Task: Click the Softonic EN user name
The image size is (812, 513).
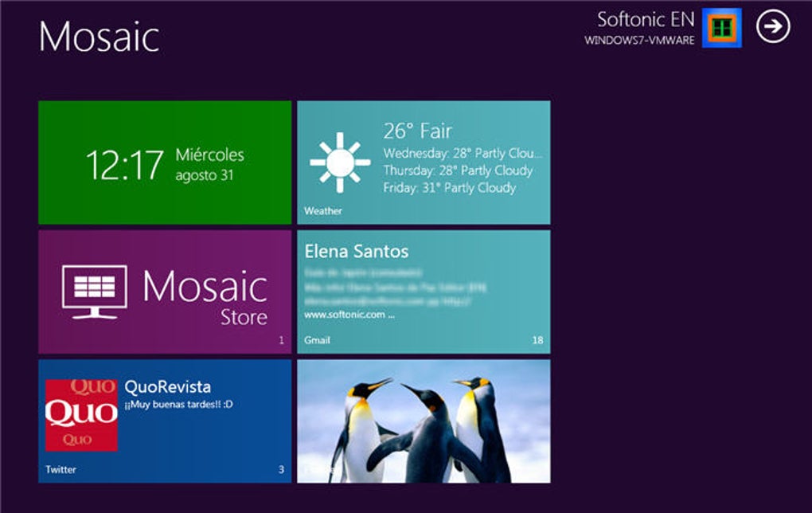Action: point(646,20)
